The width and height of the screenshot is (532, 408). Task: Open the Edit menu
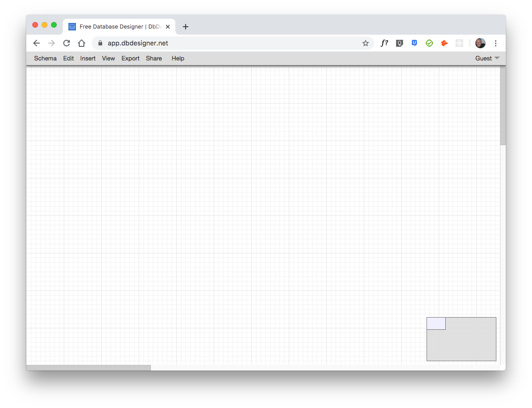pyautogui.click(x=68, y=59)
